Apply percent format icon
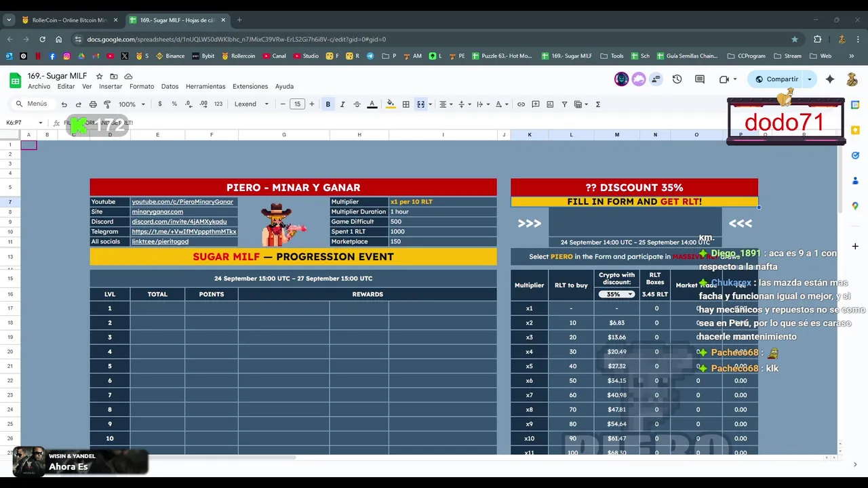The height and width of the screenshot is (488, 868). tap(174, 104)
